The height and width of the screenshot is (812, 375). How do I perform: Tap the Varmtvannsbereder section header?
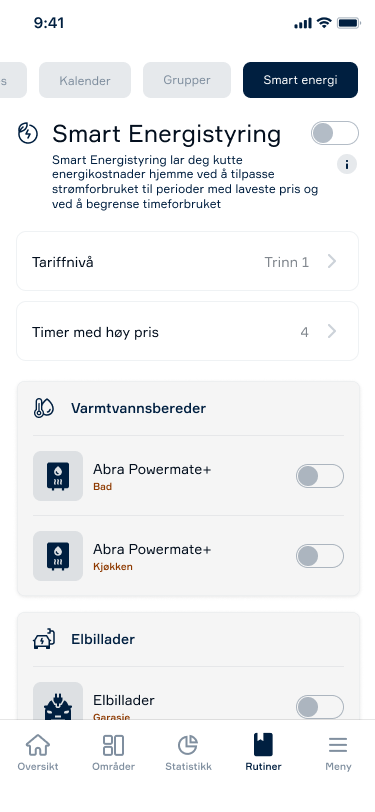point(138,408)
